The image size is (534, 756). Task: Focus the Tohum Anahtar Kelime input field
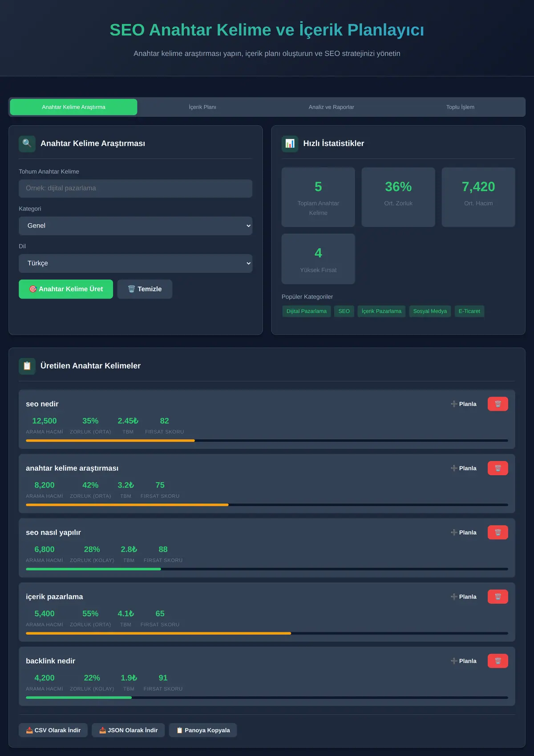(x=135, y=189)
